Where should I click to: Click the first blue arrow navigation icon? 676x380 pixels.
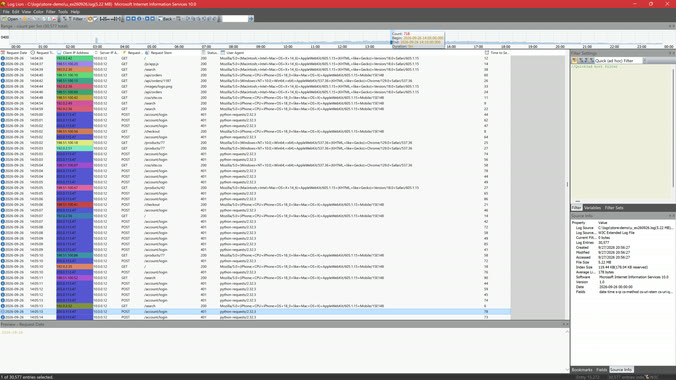(x=128, y=19)
